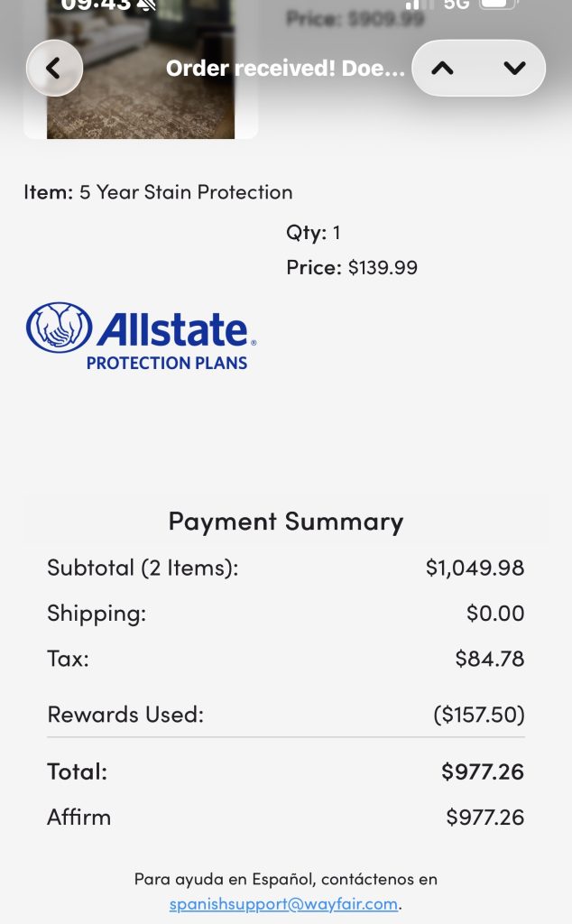This screenshot has height=924, width=572.
Task: Tap the Payment Summary heading
Action: [x=285, y=522]
